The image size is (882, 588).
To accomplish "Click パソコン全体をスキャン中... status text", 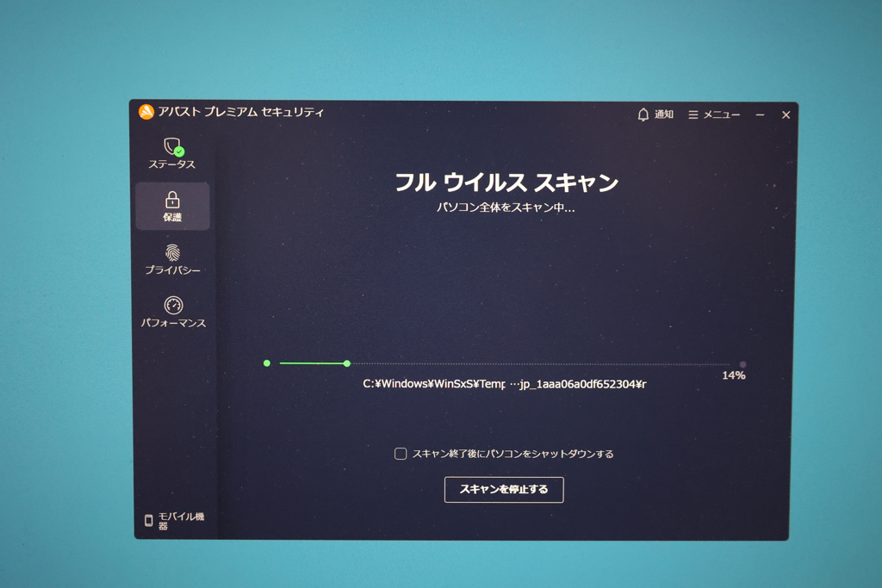I will point(506,207).
